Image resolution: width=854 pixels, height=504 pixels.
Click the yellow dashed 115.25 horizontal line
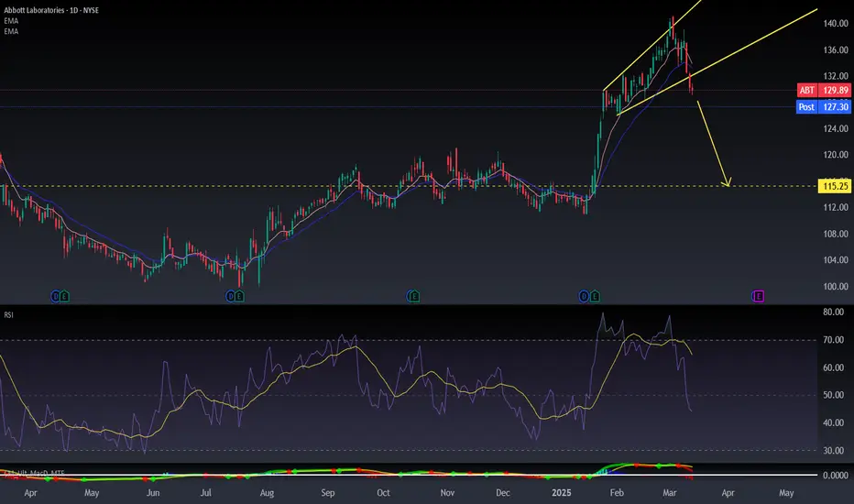pos(409,186)
